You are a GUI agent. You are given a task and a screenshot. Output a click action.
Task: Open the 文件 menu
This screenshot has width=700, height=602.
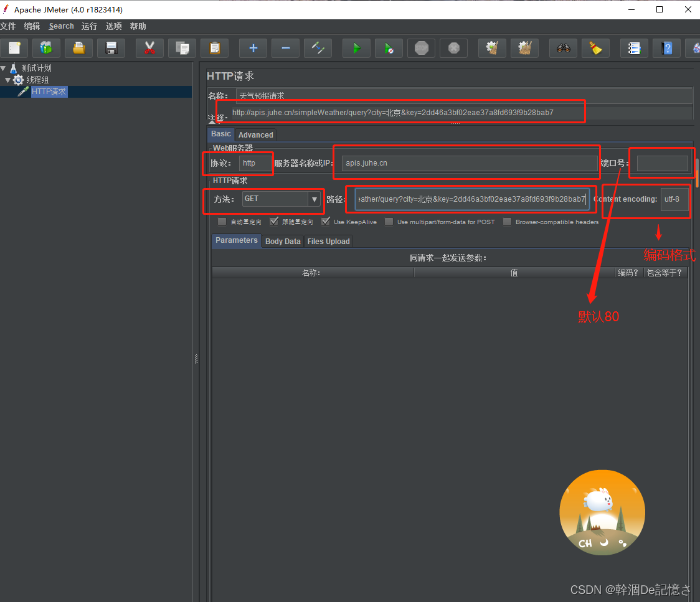coord(8,26)
